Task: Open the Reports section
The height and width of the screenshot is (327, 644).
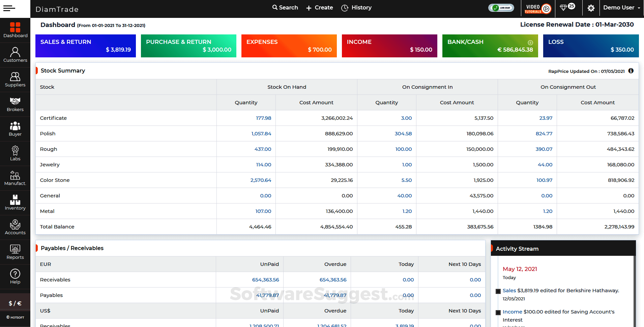Action: [x=15, y=251]
